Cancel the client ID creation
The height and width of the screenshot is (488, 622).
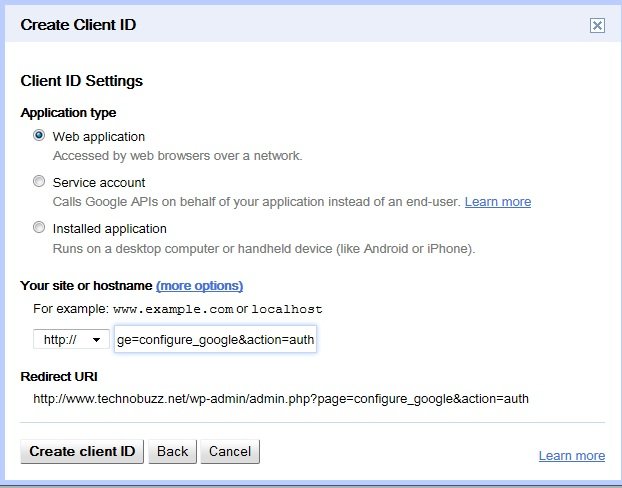[230, 451]
